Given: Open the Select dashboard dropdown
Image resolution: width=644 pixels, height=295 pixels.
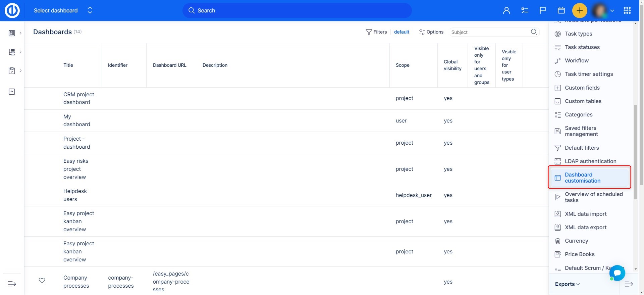Looking at the screenshot, I should 63,10.
